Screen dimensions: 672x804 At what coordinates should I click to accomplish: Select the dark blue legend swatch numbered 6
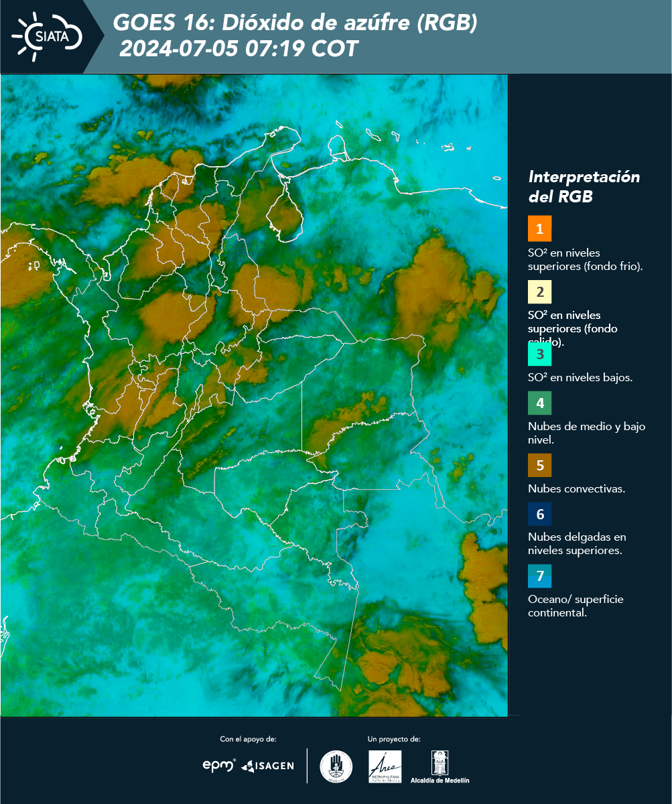[x=539, y=515]
